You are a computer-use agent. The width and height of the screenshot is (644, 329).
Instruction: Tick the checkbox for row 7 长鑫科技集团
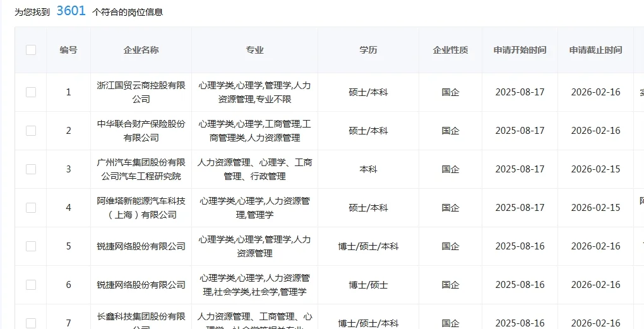tap(31, 323)
